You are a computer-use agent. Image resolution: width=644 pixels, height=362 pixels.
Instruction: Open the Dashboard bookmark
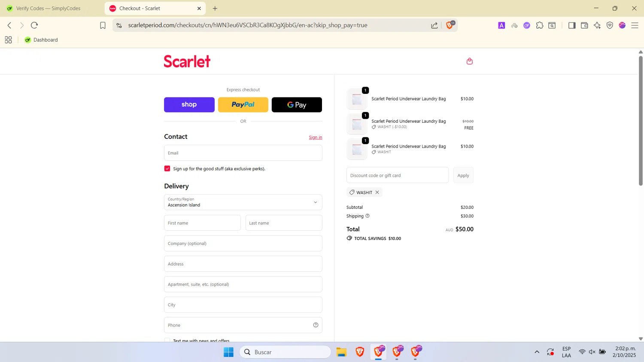(x=41, y=40)
